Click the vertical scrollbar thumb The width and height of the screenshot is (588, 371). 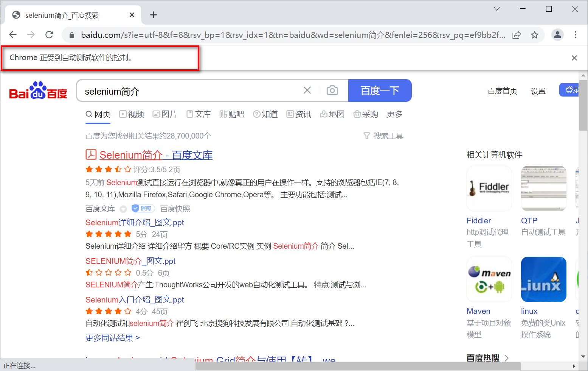(x=583, y=105)
